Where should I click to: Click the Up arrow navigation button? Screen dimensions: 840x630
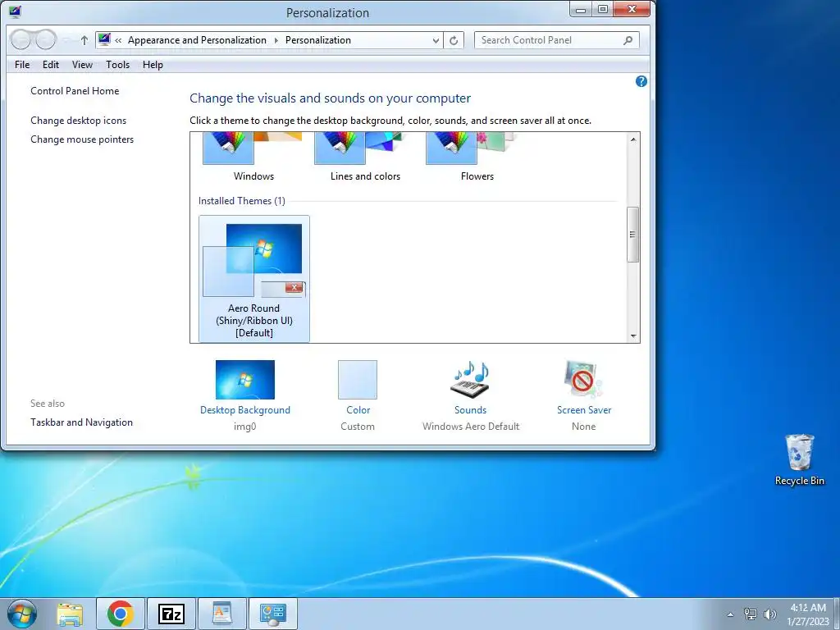(x=84, y=40)
